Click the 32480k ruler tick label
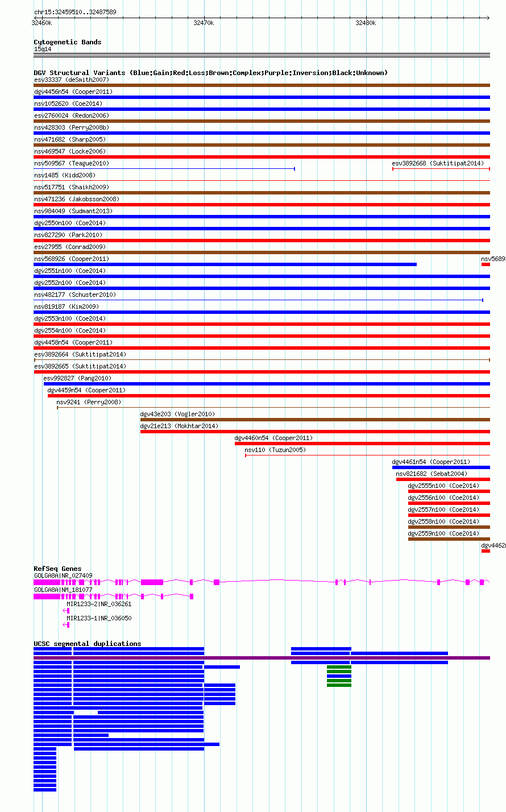The image size is (506, 812). (x=365, y=23)
